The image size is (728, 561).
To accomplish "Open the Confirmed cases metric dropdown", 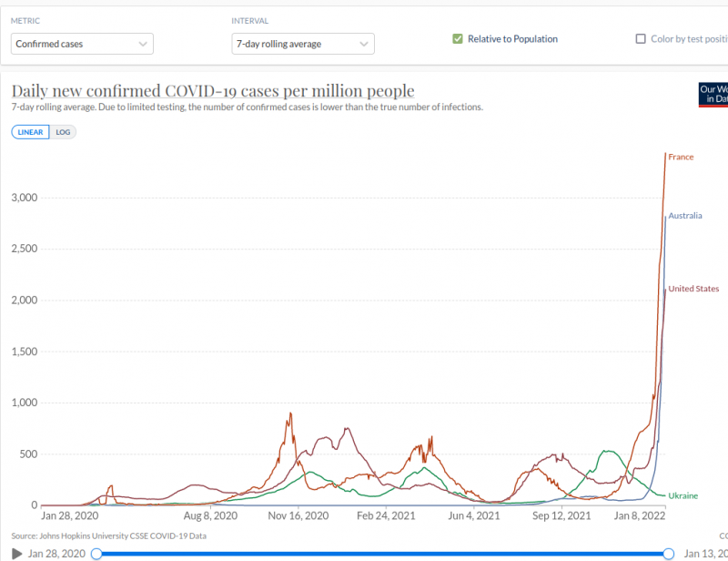I will (x=83, y=44).
